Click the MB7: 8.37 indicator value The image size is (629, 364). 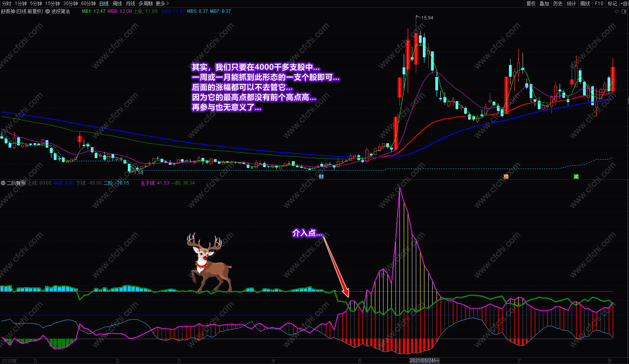click(x=221, y=11)
